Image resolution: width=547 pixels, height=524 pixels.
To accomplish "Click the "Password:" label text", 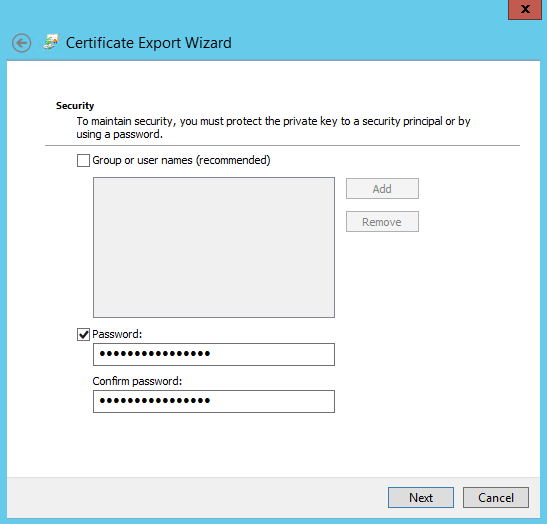I will [x=117, y=334].
